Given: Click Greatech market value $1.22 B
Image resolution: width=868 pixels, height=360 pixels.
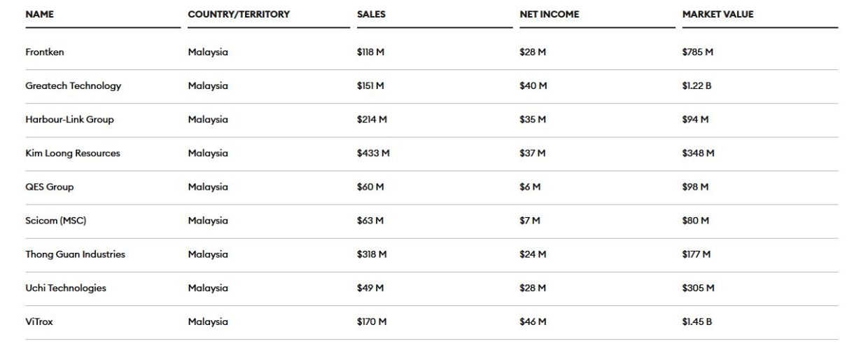Looking at the screenshot, I should (697, 86).
